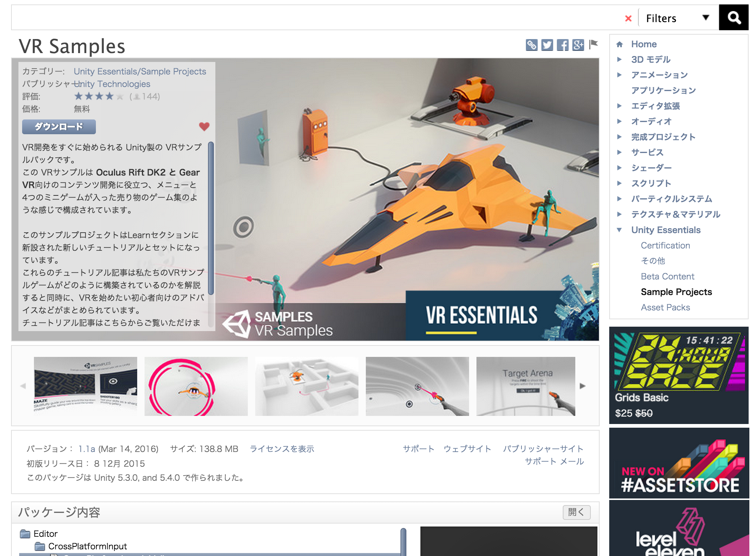
Task: Select the Asset Packs subcategory
Action: 665,307
